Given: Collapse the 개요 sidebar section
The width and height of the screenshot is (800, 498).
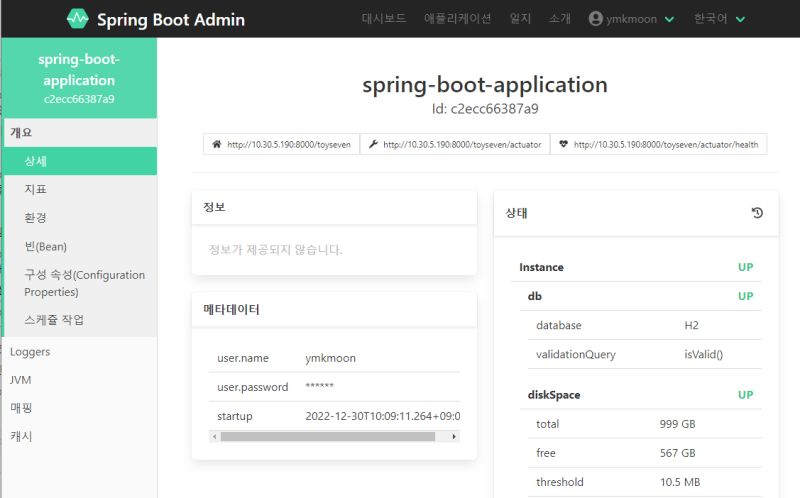Looking at the screenshot, I should point(80,133).
